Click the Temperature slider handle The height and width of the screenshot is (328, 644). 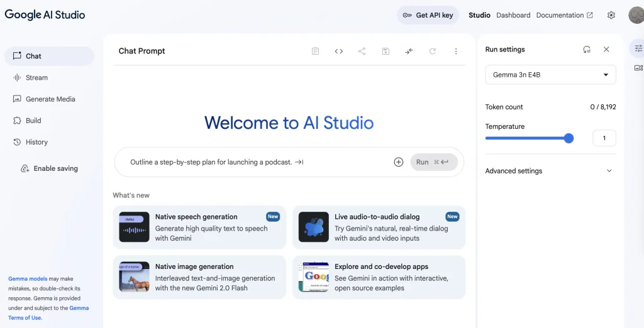(x=569, y=138)
